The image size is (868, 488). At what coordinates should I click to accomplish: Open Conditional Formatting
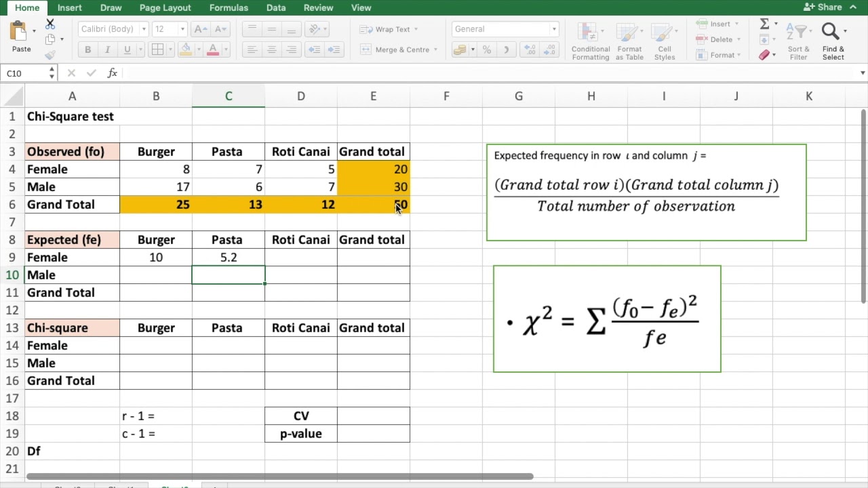pyautogui.click(x=591, y=42)
